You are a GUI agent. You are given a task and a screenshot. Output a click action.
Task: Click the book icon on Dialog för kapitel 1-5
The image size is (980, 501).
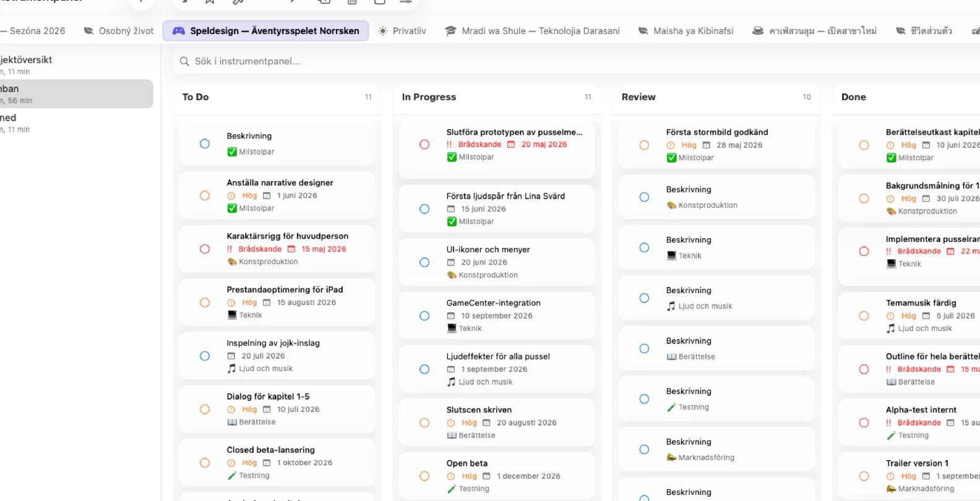click(231, 422)
